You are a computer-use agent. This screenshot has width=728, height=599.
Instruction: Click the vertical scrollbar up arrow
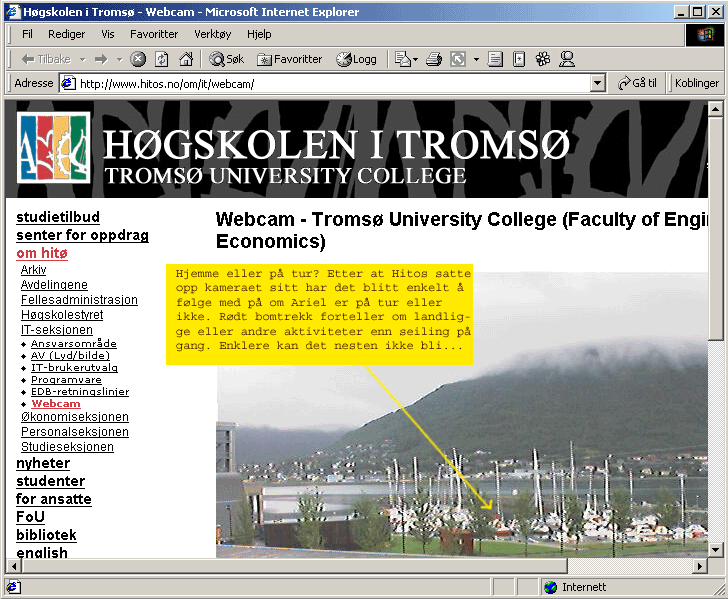[715, 110]
